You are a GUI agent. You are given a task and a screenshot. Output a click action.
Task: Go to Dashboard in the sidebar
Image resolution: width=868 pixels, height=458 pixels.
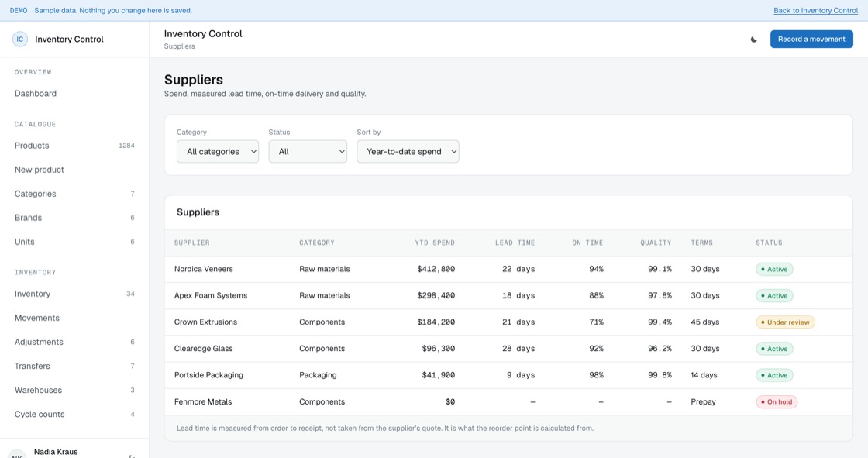36,94
